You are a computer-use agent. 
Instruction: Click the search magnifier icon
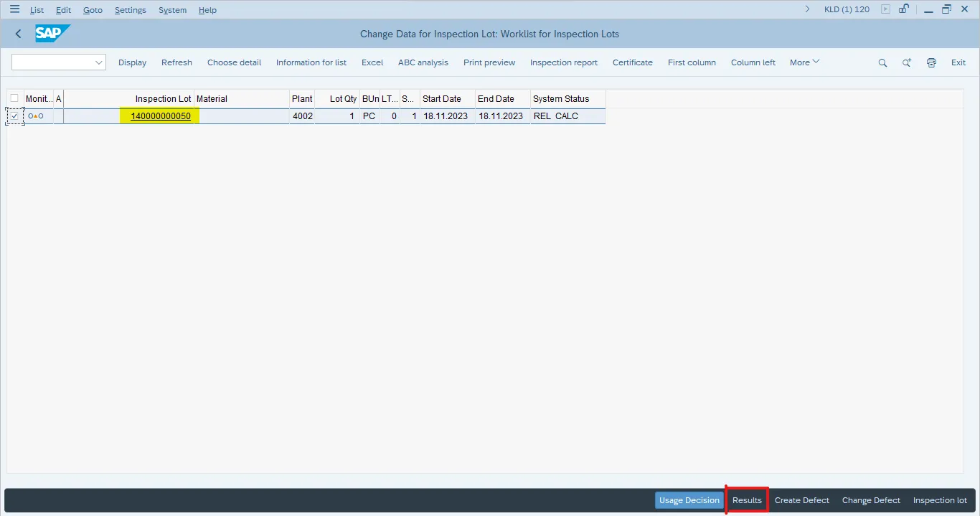click(x=882, y=62)
